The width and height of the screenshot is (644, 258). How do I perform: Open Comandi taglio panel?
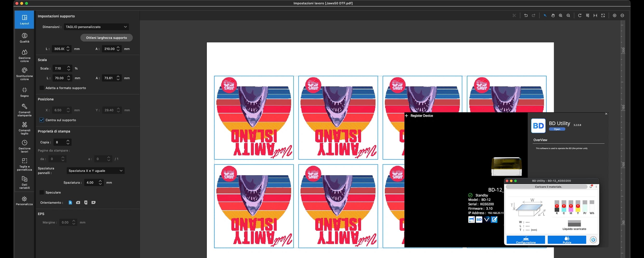coord(25,128)
